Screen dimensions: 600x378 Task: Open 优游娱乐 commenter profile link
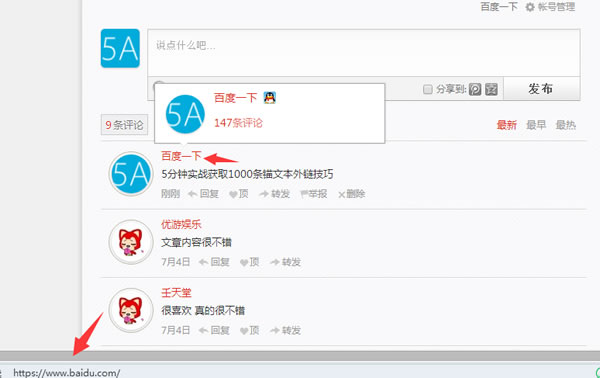point(181,224)
